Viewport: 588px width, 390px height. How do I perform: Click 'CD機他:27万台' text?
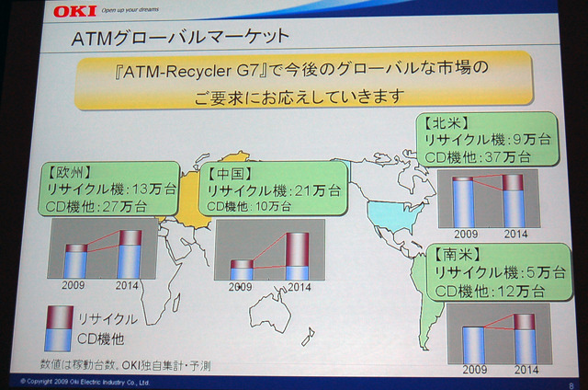tap(96, 207)
